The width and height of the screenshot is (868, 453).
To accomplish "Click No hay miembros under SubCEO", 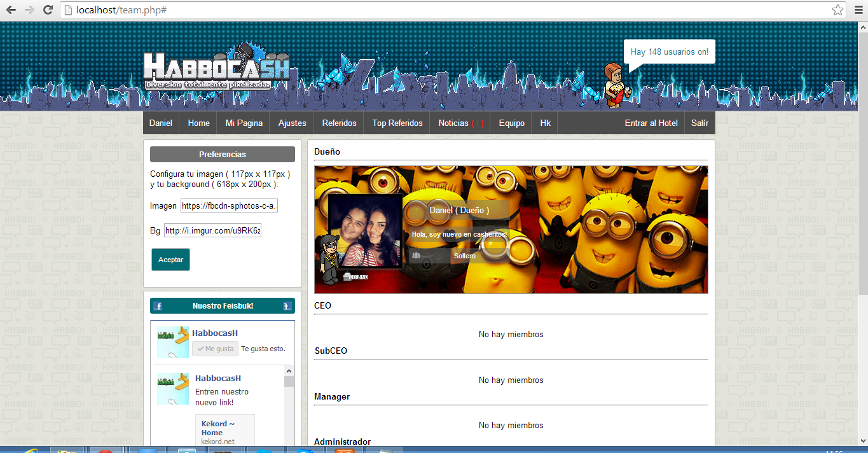I will point(511,380).
